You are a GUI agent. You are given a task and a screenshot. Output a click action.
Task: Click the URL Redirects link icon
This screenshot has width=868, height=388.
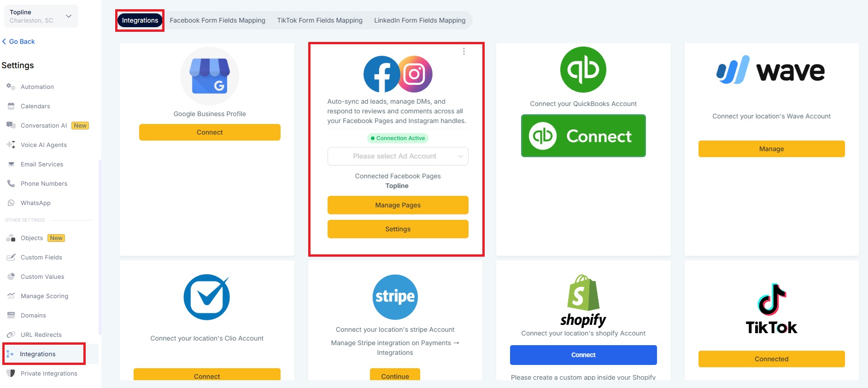(x=11, y=335)
